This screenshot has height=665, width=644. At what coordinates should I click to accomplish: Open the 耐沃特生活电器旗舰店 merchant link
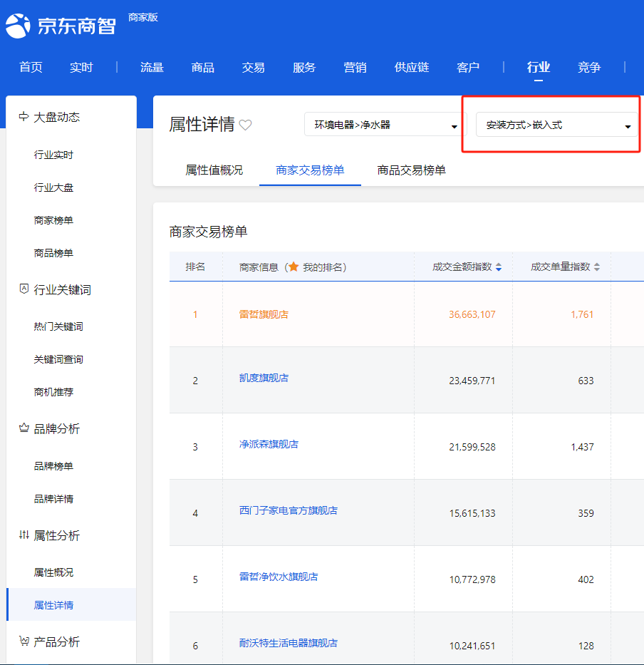coord(289,643)
